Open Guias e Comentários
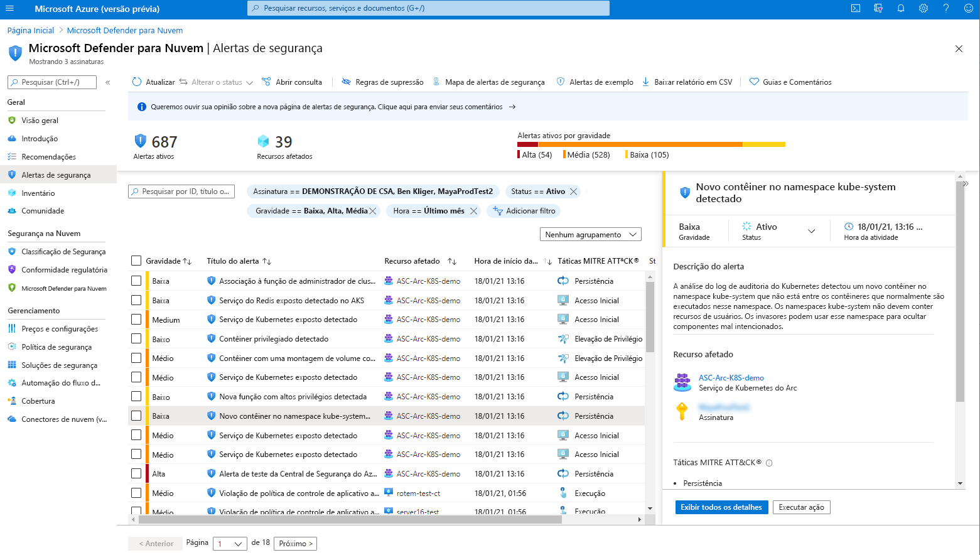The height and width of the screenshot is (555, 980). click(x=790, y=82)
